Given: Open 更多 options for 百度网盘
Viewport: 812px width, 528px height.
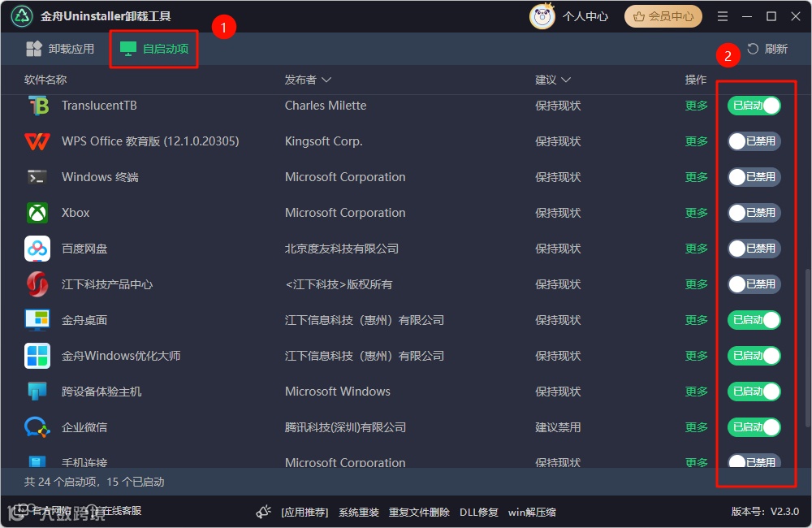Looking at the screenshot, I should point(696,249).
